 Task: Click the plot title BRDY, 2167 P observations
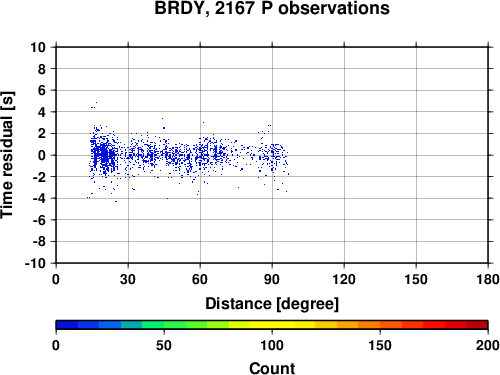(x=272, y=8)
